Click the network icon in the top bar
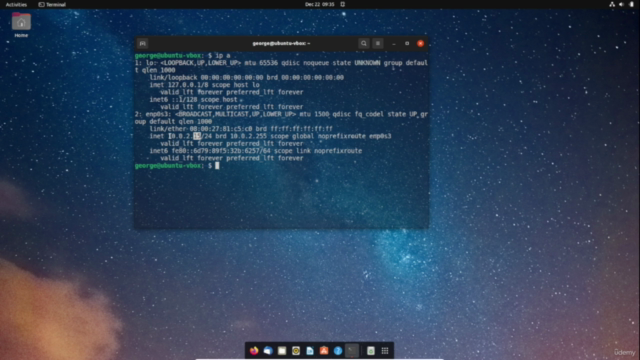This screenshot has width=640, height=360. pos(612,4)
